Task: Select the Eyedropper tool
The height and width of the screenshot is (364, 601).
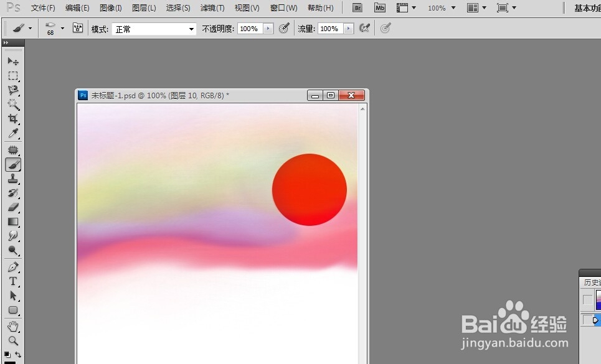Action: pos(13,133)
